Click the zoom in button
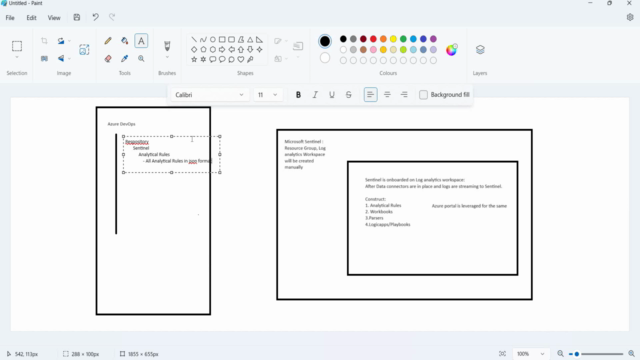 [x=631, y=354]
